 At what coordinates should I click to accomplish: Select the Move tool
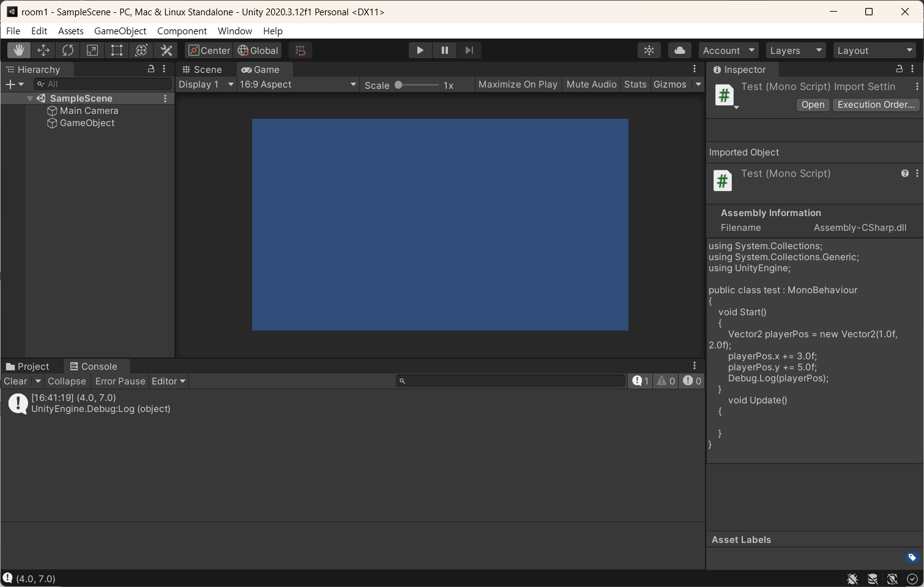pyautogui.click(x=43, y=50)
